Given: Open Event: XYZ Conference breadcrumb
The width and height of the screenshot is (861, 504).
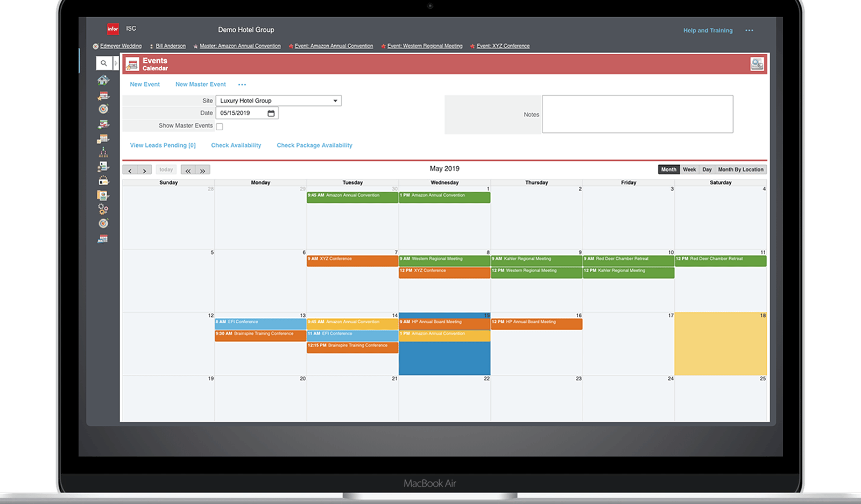Looking at the screenshot, I should click(503, 46).
